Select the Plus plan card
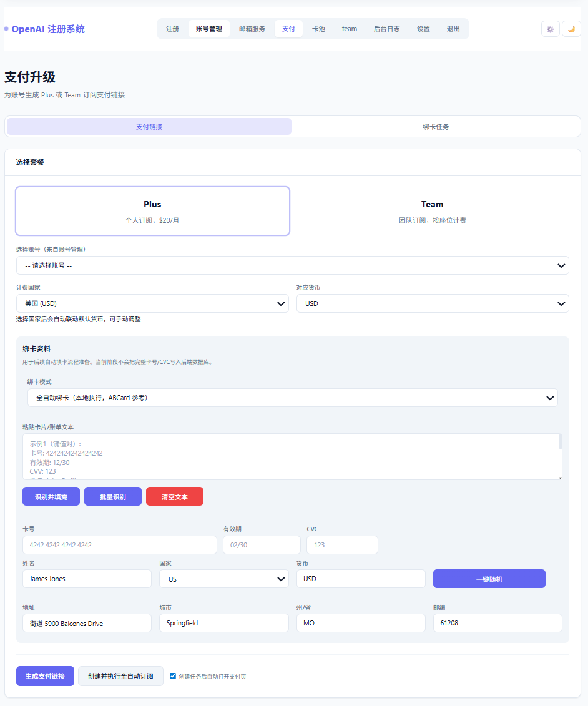Screen dimensions: 588x706 (x=152, y=211)
